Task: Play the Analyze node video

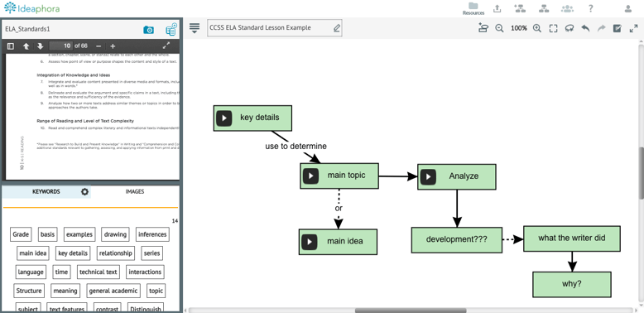Action: pyautogui.click(x=429, y=176)
